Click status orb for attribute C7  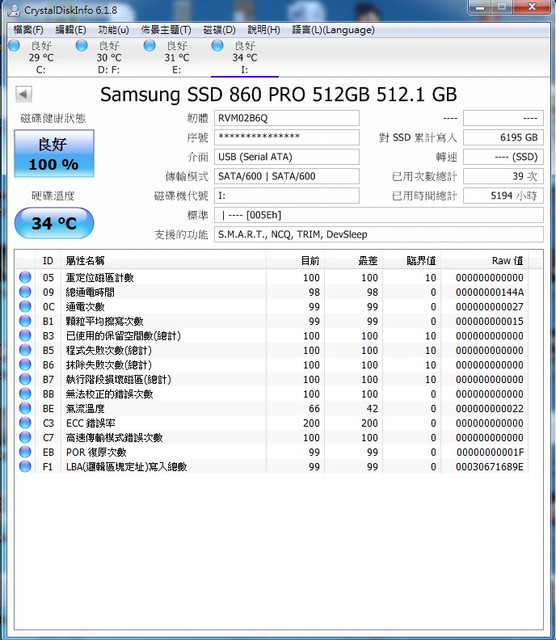25,437
